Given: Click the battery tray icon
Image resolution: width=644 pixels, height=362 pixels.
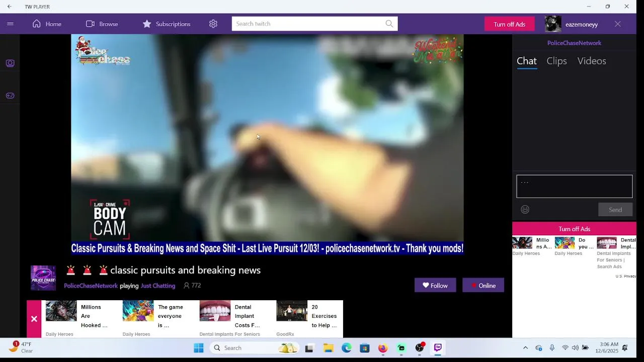Looking at the screenshot, I should pos(585,348).
